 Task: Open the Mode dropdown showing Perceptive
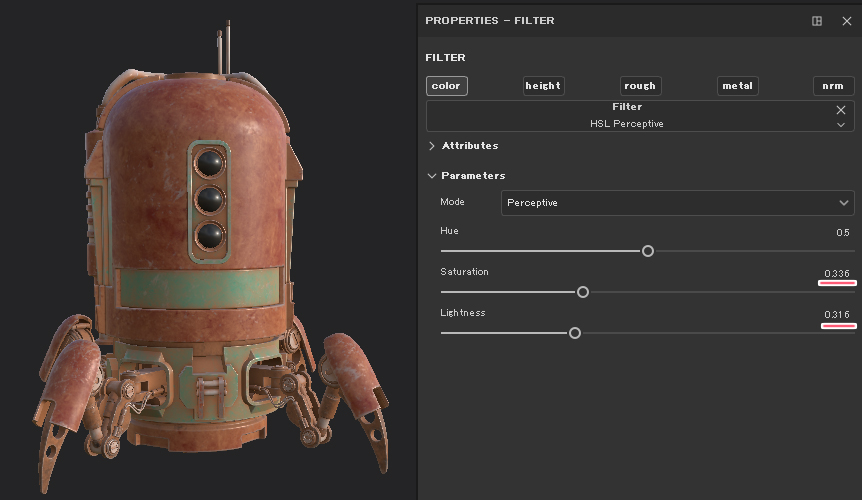coord(677,203)
